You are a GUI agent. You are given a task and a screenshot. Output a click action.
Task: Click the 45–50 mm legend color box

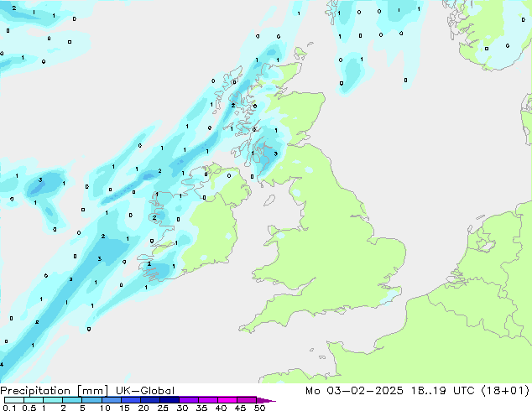point(247,400)
